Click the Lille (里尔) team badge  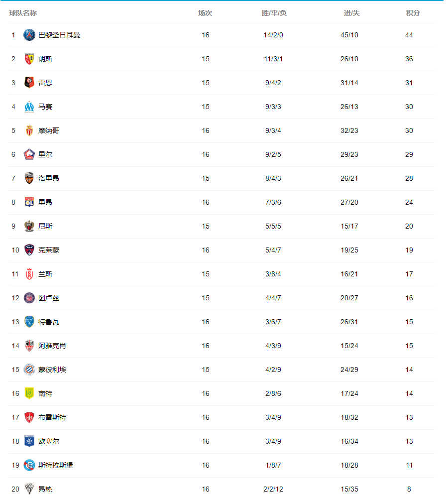[x=29, y=154]
